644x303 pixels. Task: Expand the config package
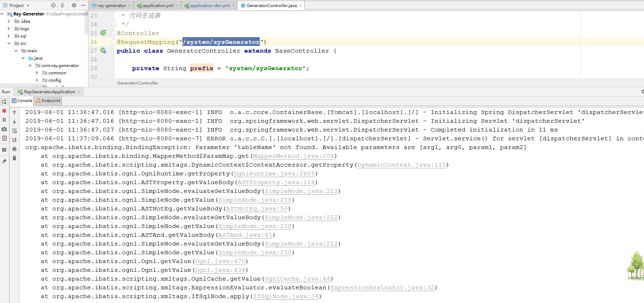(37, 80)
